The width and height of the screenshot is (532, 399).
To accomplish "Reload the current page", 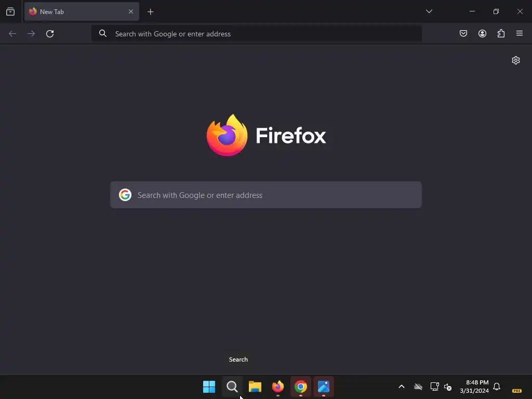I will pos(50,34).
